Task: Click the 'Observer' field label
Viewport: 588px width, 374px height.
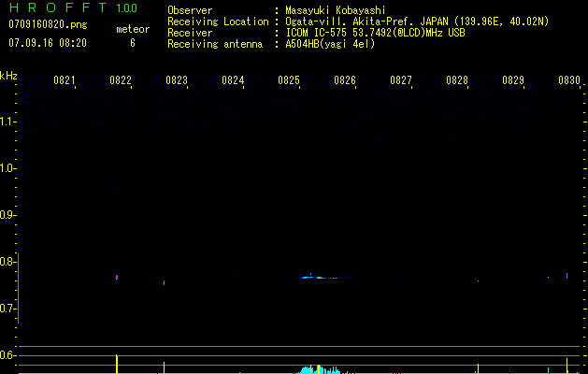Action: click(x=190, y=10)
